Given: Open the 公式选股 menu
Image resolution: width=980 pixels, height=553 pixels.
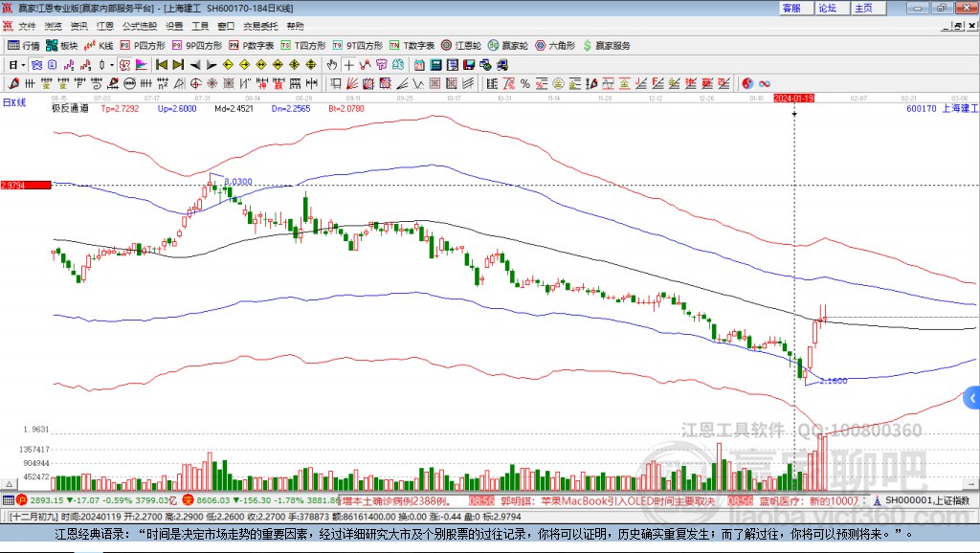Looking at the screenshot, I should [138, 26].
